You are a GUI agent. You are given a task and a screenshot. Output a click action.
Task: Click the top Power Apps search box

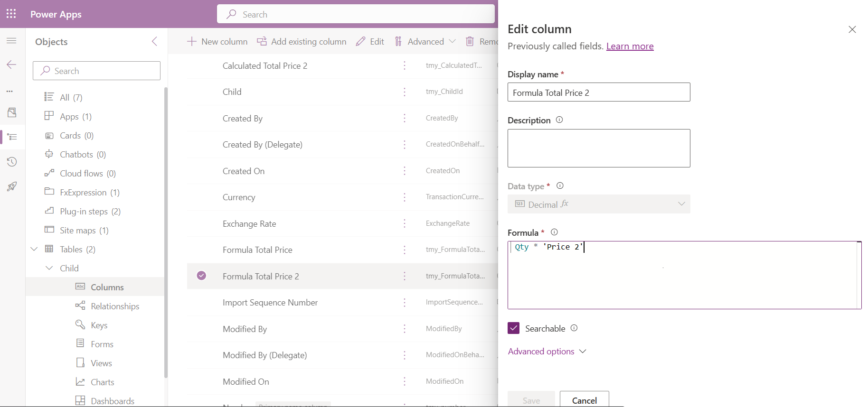tap(356, 14)
